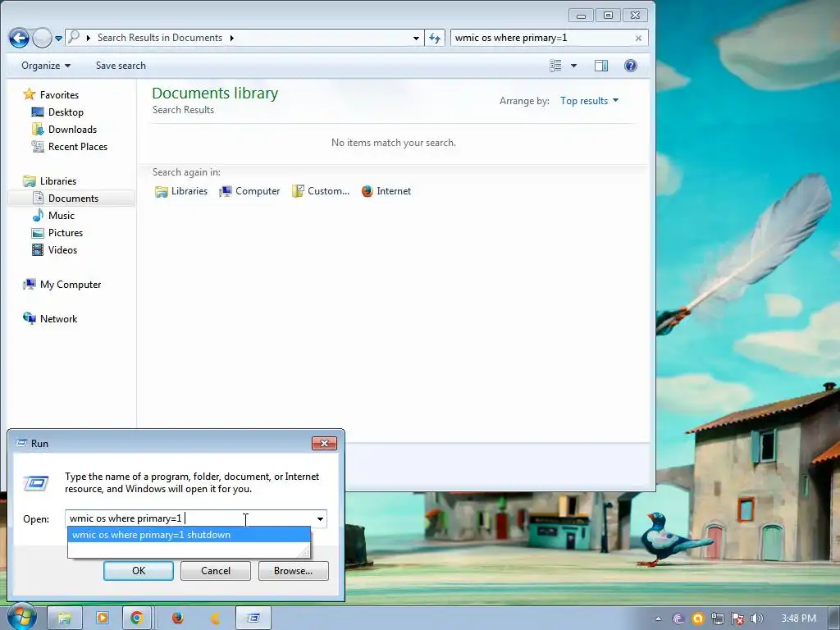Open Videos library in the sidebar

[62, 249]
